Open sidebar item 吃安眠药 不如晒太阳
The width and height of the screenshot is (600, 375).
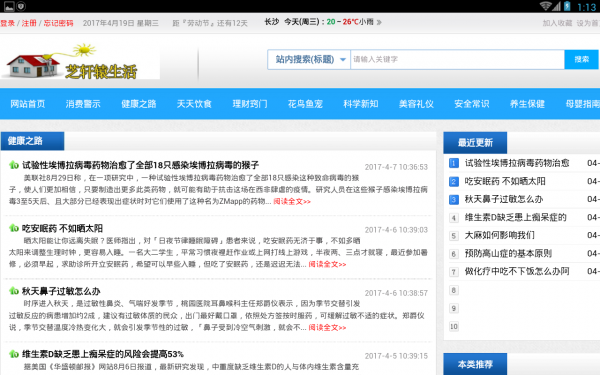(505, 181)
